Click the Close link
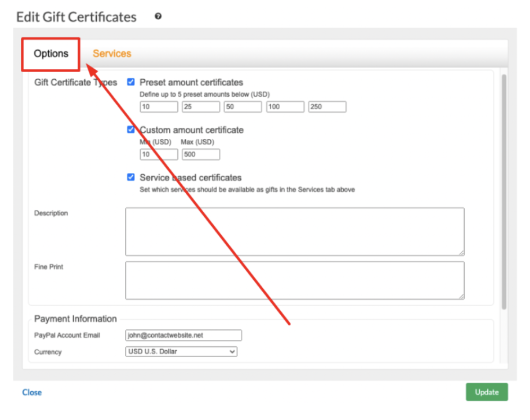This screenshot has height=420, width=530. 32,392
